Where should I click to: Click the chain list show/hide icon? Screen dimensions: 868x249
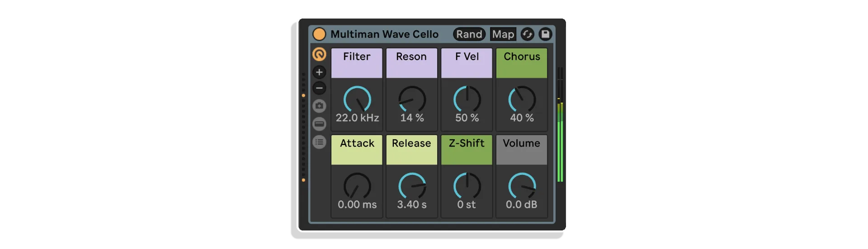pos(319,124)
